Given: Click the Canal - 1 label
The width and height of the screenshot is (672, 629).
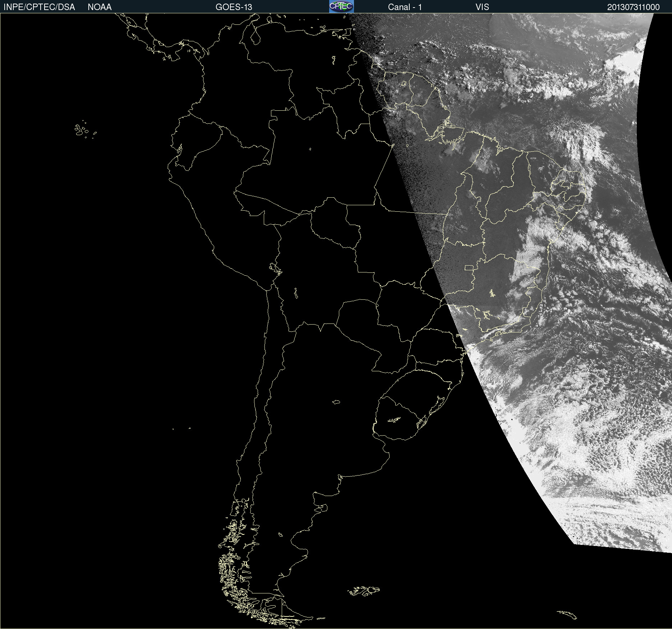Looking at the screenshot, I should 405,7.
